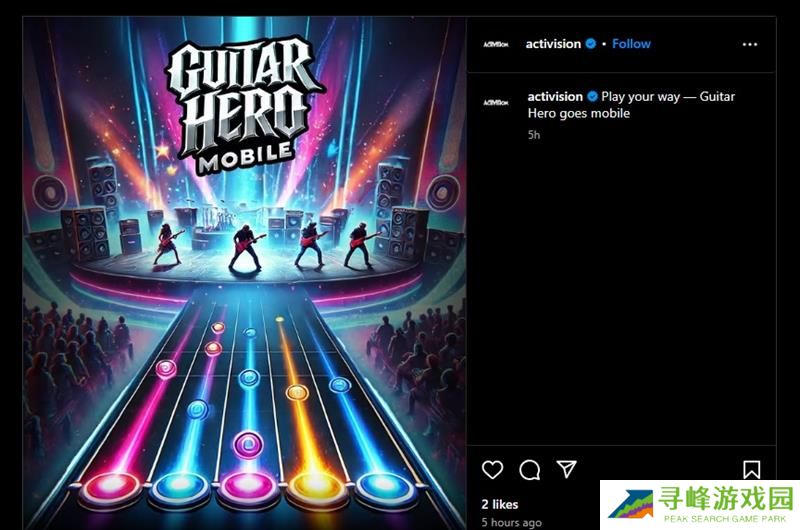
Task: Click Activision avatar beside the caption
Action: (496, 103)
